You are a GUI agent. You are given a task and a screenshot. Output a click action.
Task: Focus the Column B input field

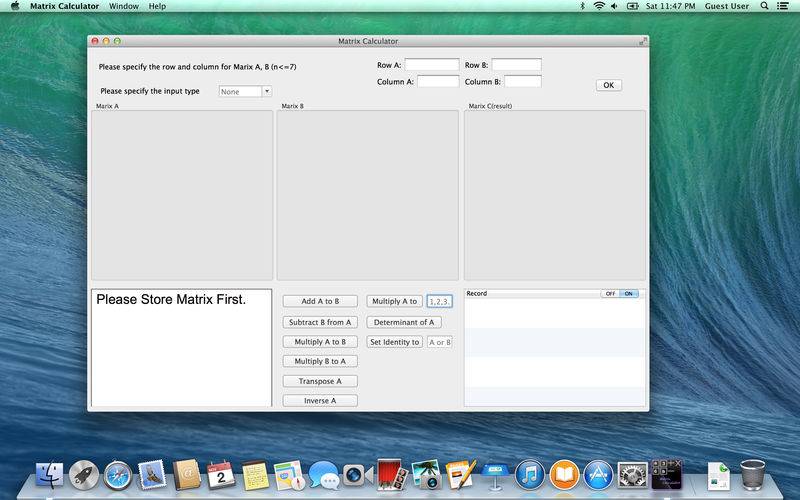pyautogui.click(x=522, y=81)
